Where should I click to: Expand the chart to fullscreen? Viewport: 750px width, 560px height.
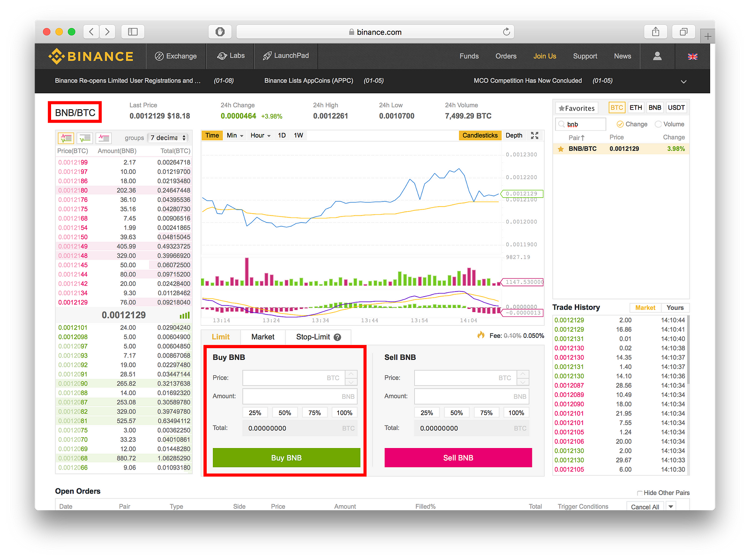pyautogui.click(x=534, y=135)
